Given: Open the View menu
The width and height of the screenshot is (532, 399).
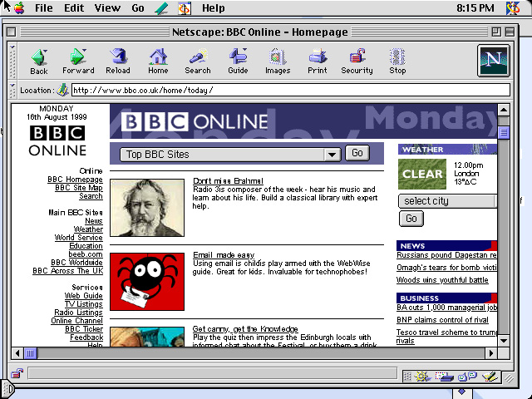Looking at the screenshot, I should click(x=107, y=7).
